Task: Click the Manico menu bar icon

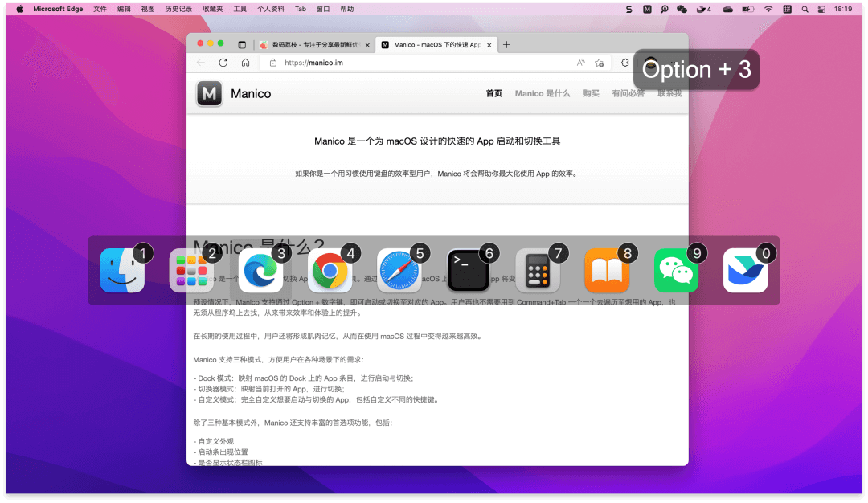Action: [647, 9]
